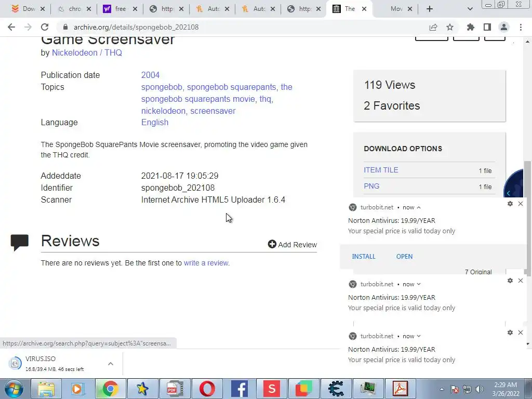
Task: Click the scrollbar down arrow
Action: coord(527,344)
